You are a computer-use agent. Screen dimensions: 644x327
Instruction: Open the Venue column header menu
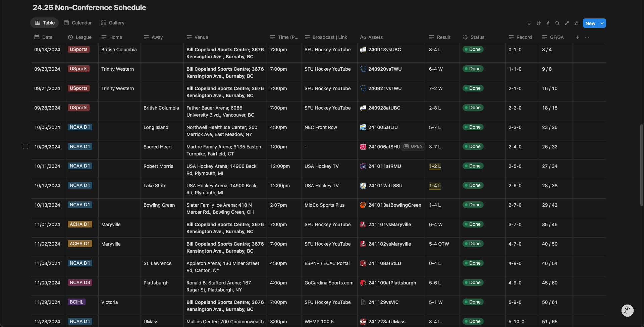point(225,37)
